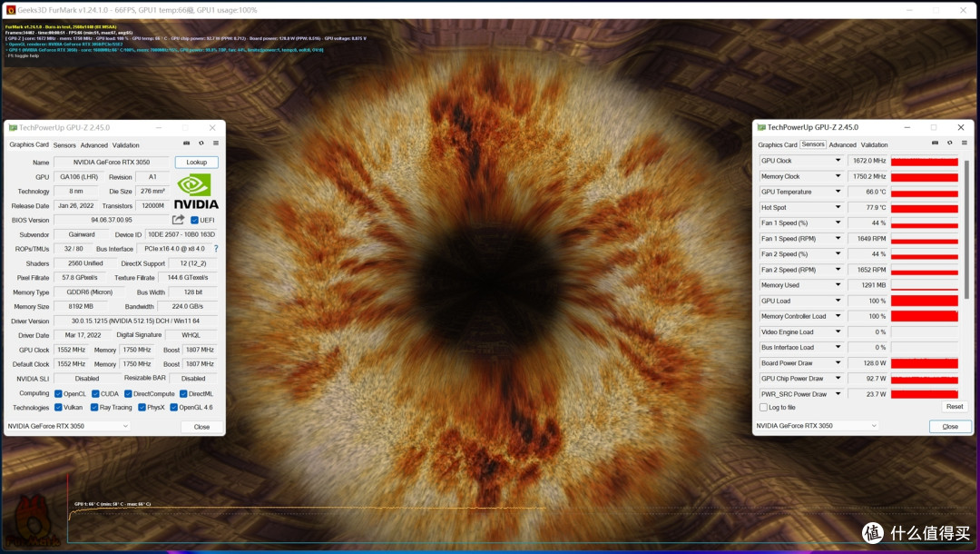Open the Memory Clock sensor dropdown arrow
980x554 pixels.
coord(838,176)
